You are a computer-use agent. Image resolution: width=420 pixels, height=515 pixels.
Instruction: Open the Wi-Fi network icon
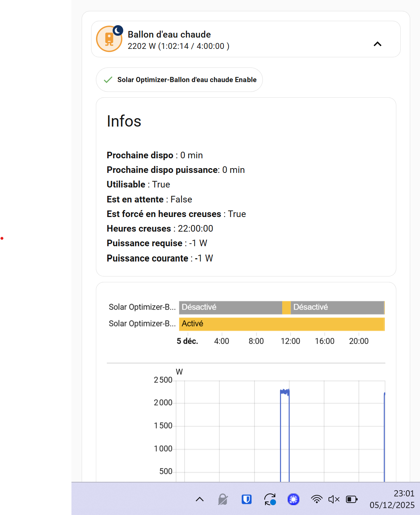coord(316,499)
